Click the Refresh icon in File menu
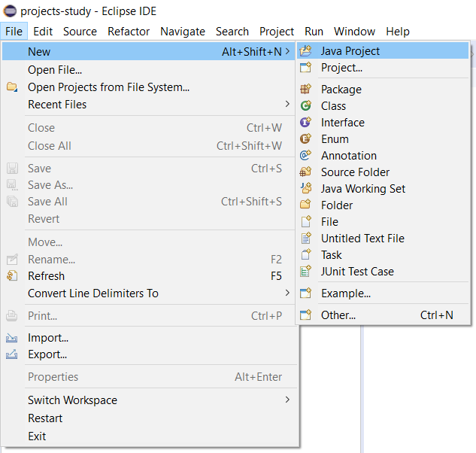The width and height of the screenshot is (476, 453). pyautogui.click(x=12, y=276)
